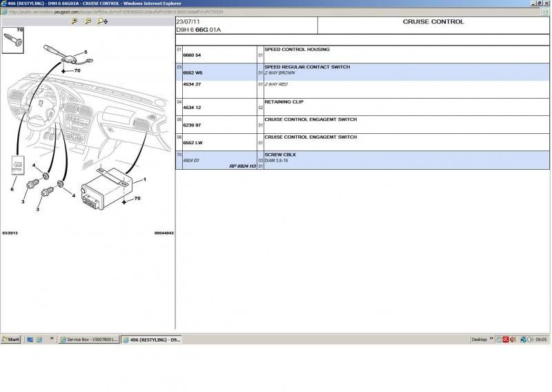Select superseded part number 6924 E0
The width and height of the screenshot is (552, 392).
[x=191, y=161]
